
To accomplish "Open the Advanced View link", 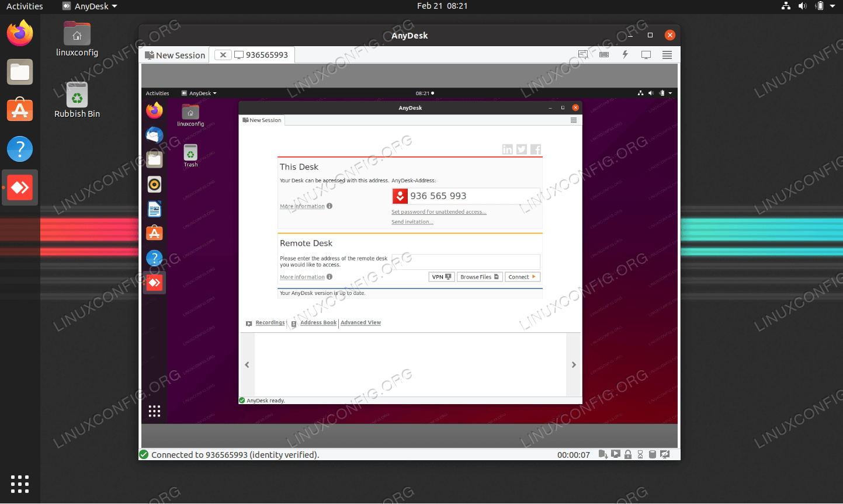I will pos(361,322).
